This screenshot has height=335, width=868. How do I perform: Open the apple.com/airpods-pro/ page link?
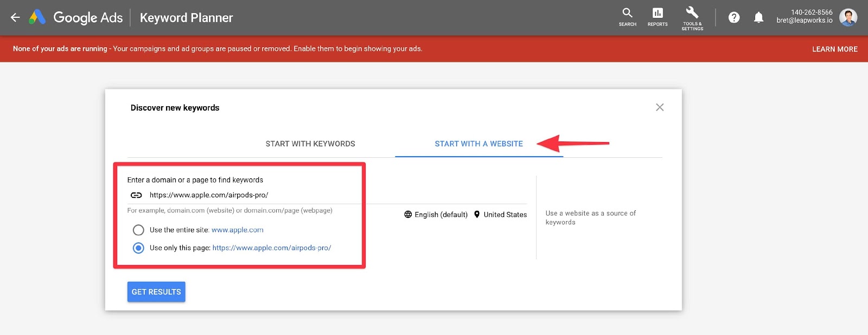coord(272,248)
